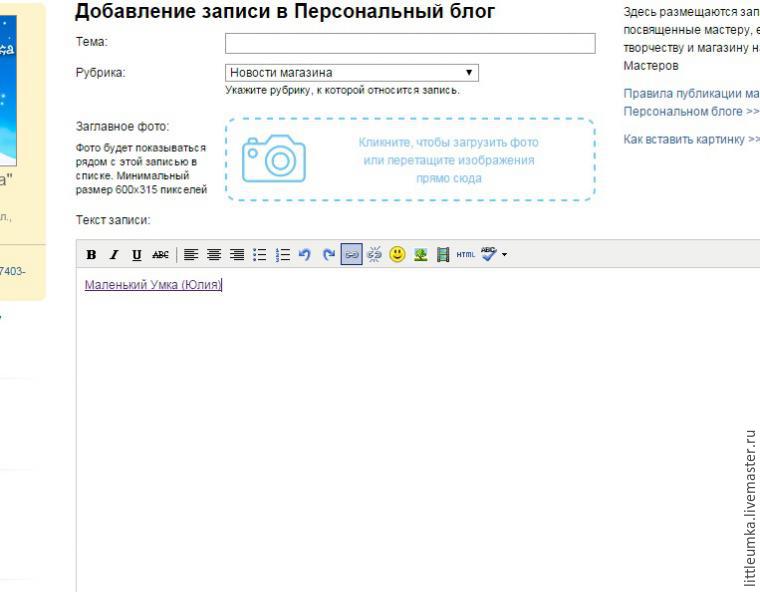Apply underline formatting
Screen dimensions: 760x592
(x=136, y=255)
